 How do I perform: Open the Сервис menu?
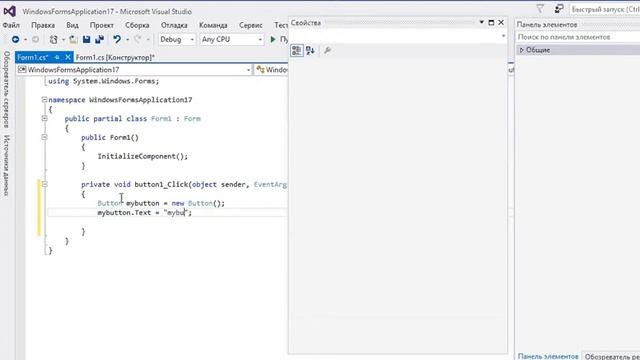[x=251, y=25]
